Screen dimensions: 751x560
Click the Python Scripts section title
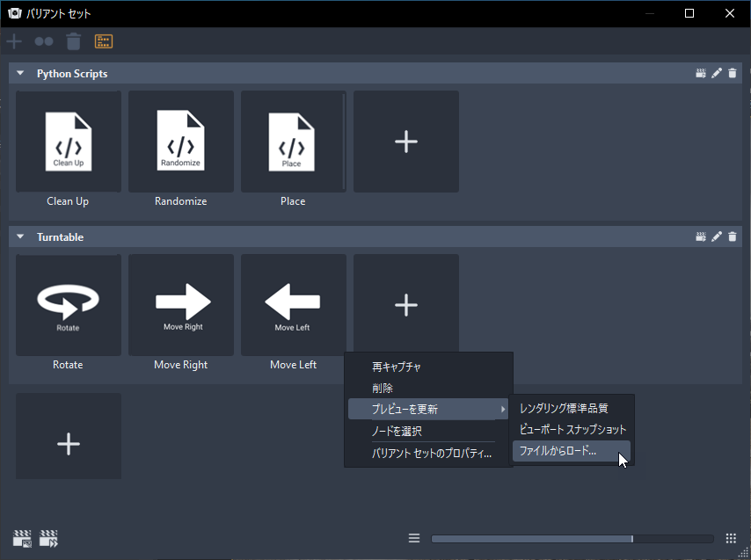tap(72, 74)
